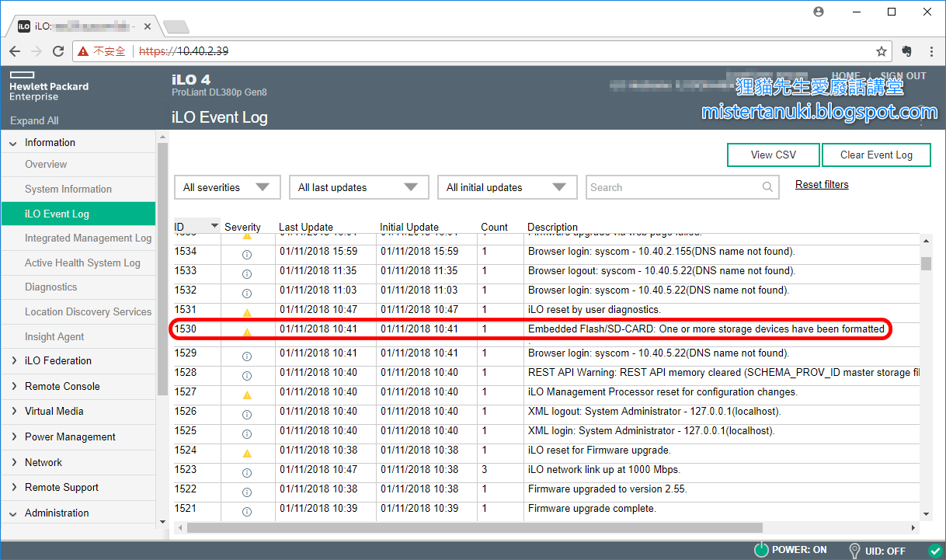Click the Hewlett Packard Enterprise logo
946x560 pixels.
48,85
